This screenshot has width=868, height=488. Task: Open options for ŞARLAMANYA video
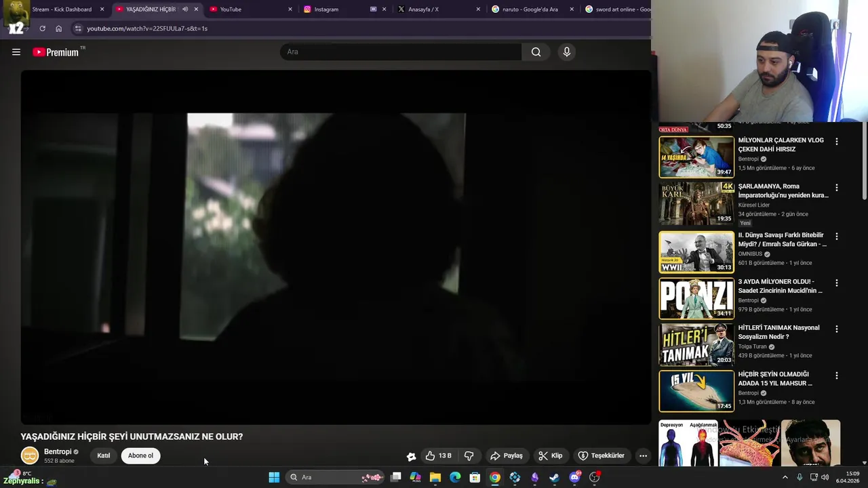[836, 188]
